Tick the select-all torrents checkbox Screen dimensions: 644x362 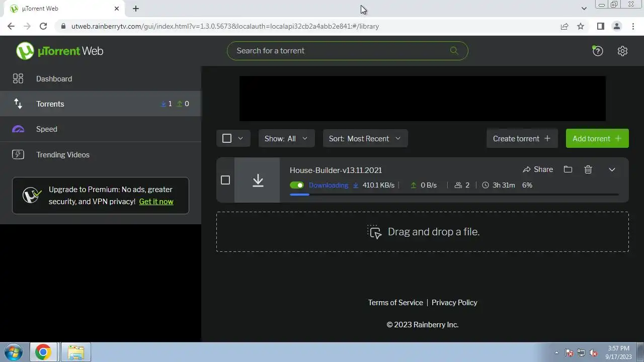[227, 138]
